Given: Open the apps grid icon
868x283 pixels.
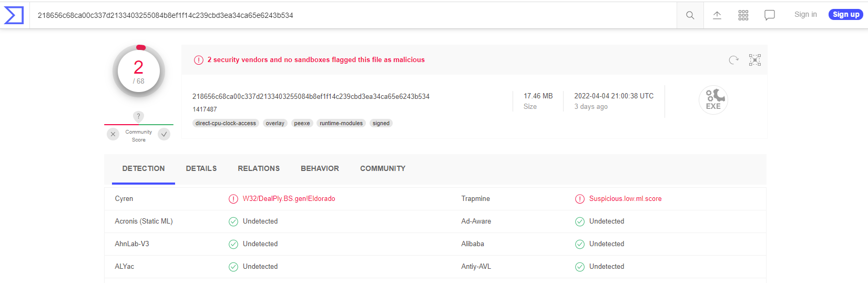Looking at the screenshot, I should (743, 15).
